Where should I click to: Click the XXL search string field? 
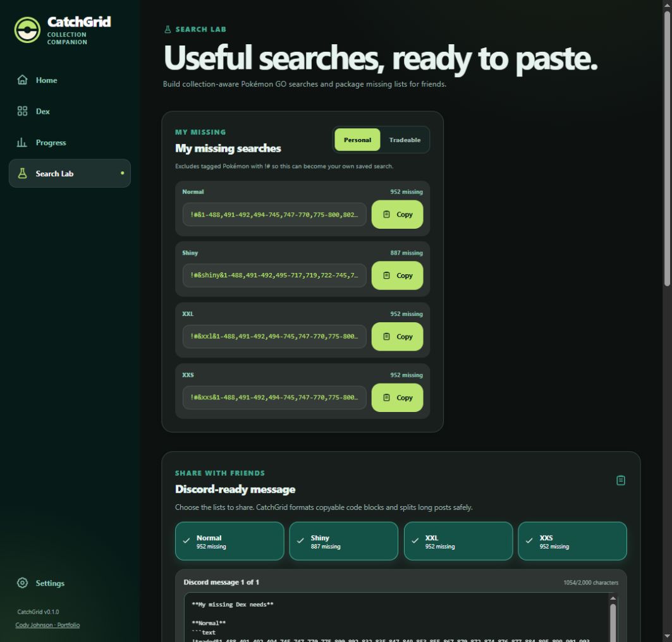point(274,337)
